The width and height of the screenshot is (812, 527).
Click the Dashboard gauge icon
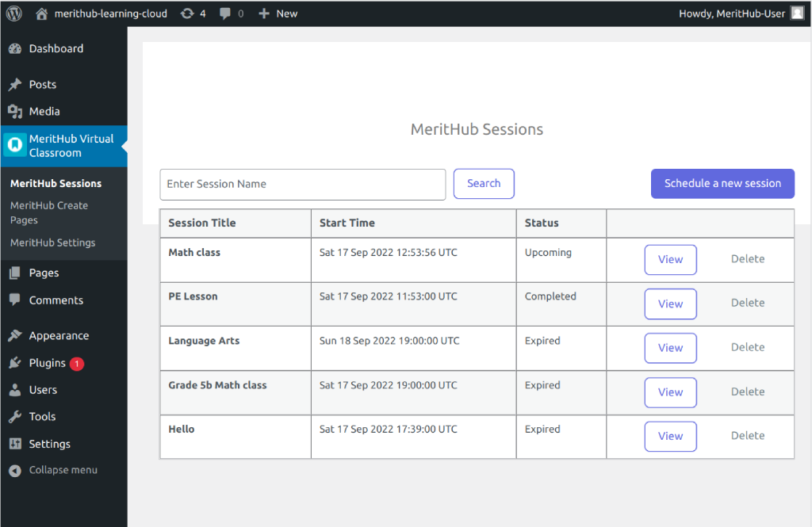coord(15,48)
